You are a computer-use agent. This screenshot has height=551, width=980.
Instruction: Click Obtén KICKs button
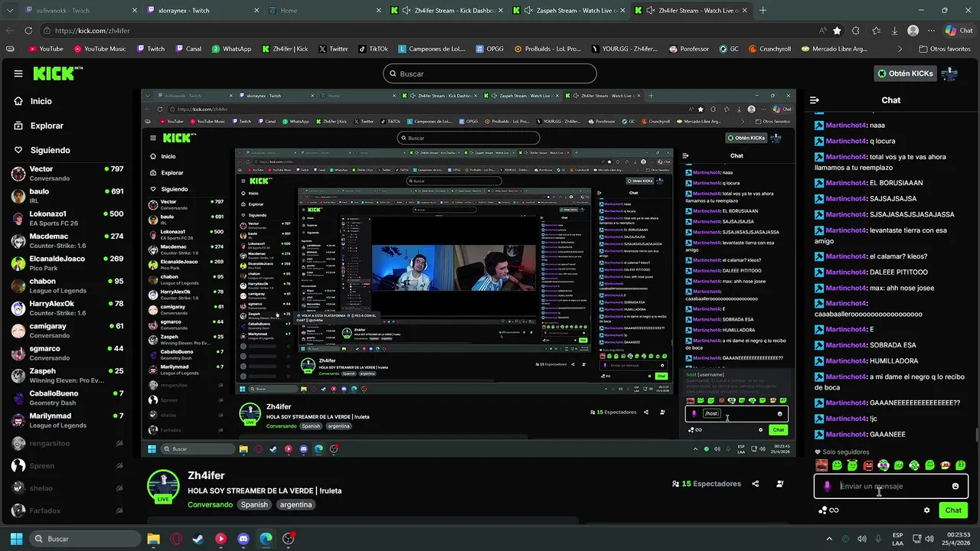[906, 73]
